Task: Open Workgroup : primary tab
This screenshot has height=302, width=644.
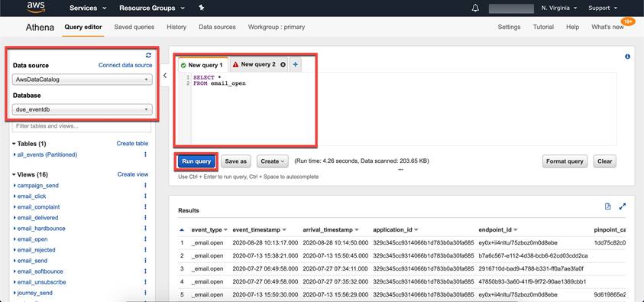Action: pos(277,27)
